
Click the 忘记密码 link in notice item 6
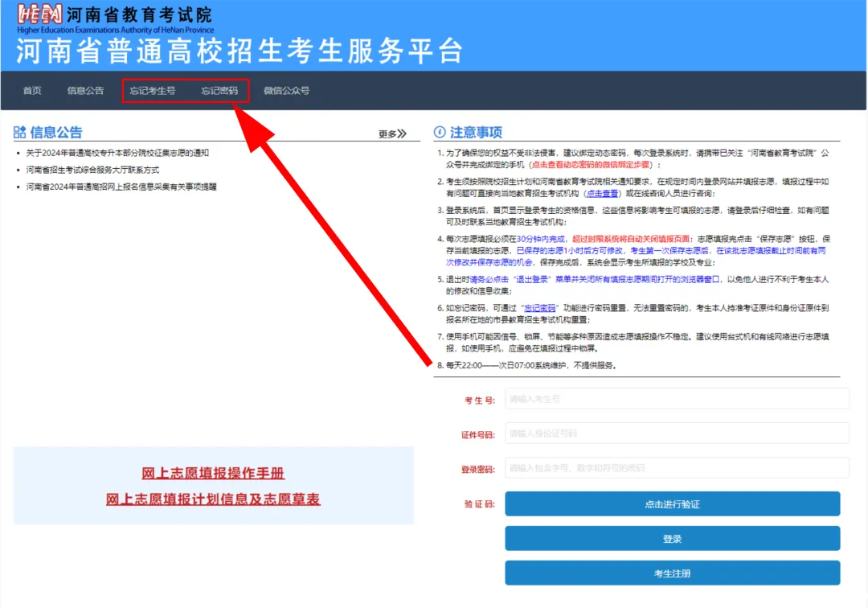pos(540,308)
